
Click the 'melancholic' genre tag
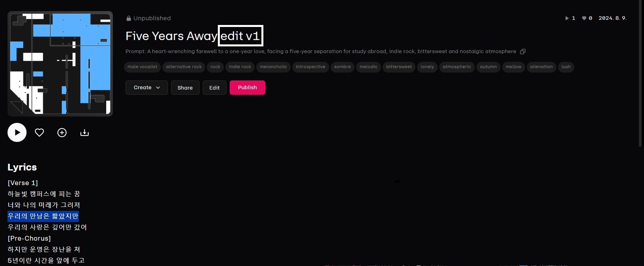click(273, 67)
